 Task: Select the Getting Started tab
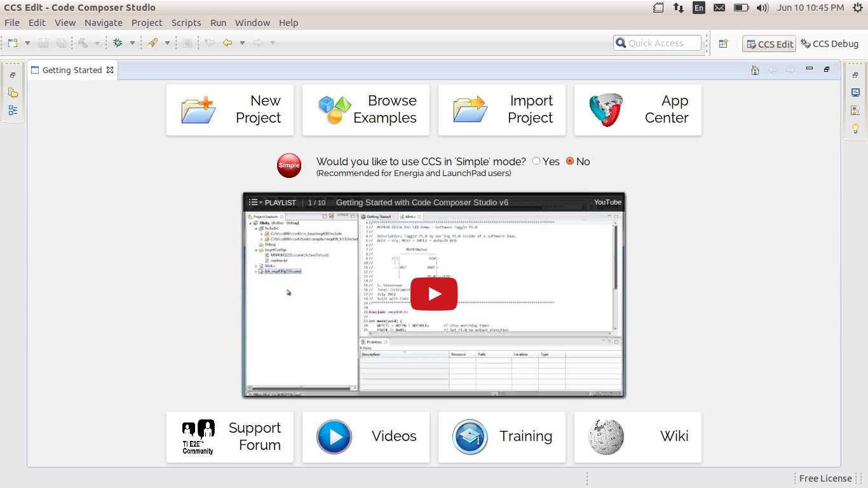72,70
